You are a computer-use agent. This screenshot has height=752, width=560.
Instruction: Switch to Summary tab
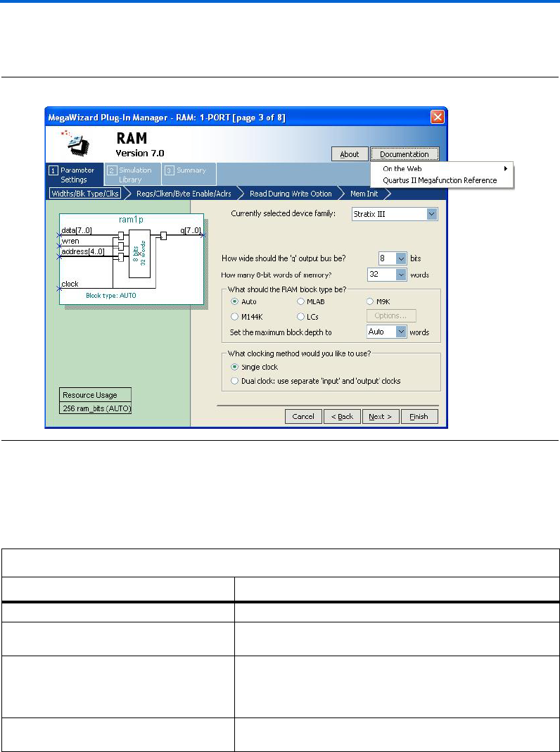[189, 174]
